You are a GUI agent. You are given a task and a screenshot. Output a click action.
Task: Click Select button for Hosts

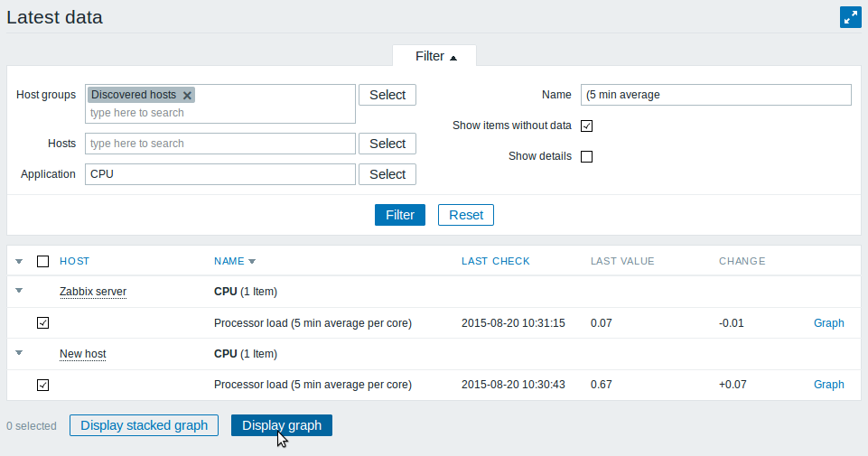(387, 144)
